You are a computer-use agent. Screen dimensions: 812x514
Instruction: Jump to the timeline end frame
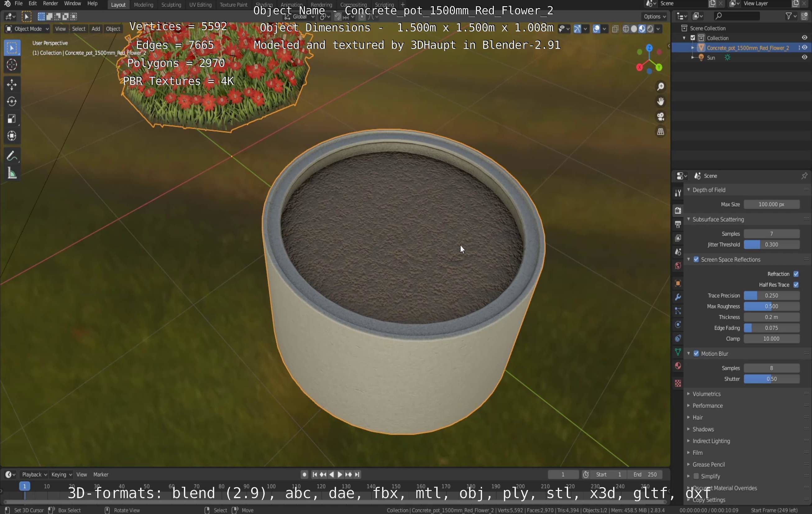pyautogui.click(x=357, y=475)
